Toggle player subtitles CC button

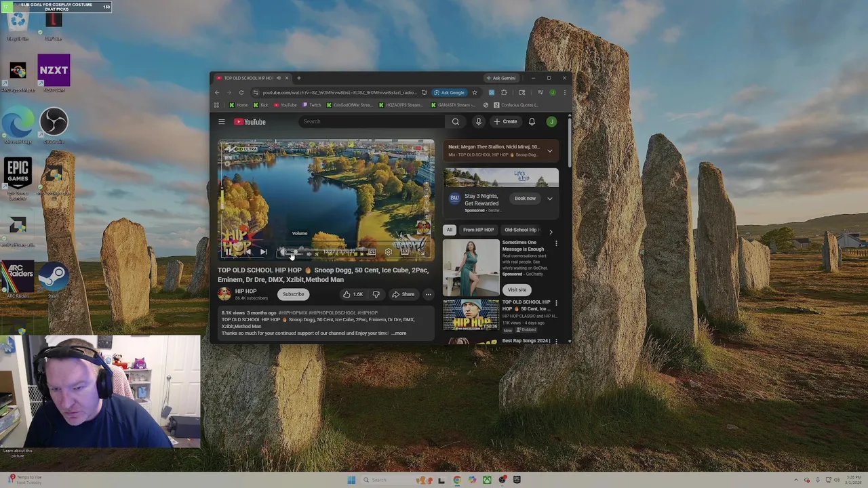point(372,252)
